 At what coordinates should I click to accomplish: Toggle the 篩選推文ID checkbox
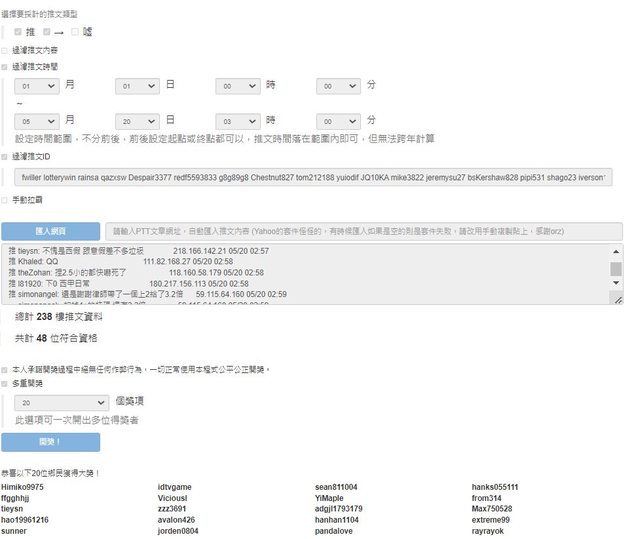click(5, 157)
